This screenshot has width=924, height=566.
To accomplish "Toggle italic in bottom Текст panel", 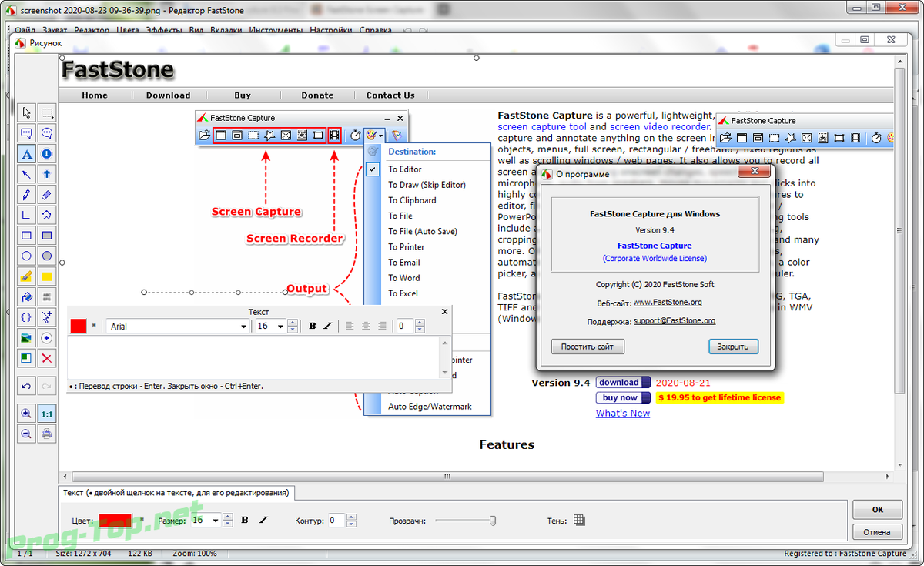I will pos(263,521).
